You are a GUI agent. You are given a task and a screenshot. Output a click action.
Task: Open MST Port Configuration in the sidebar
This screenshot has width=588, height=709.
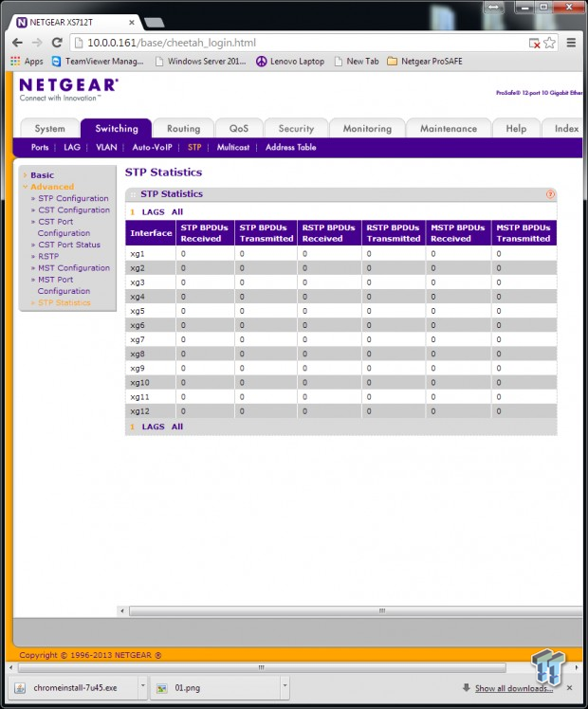click(x=64, y=285)
